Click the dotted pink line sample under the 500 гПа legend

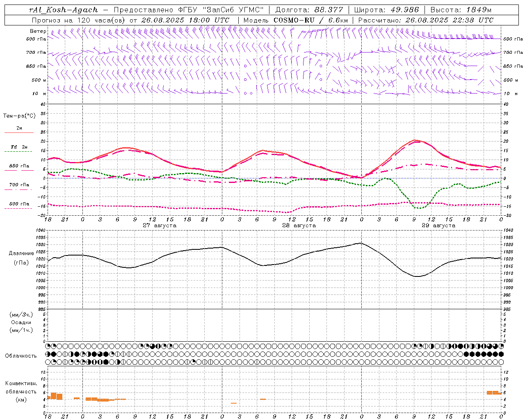click(x=18, y=208)
